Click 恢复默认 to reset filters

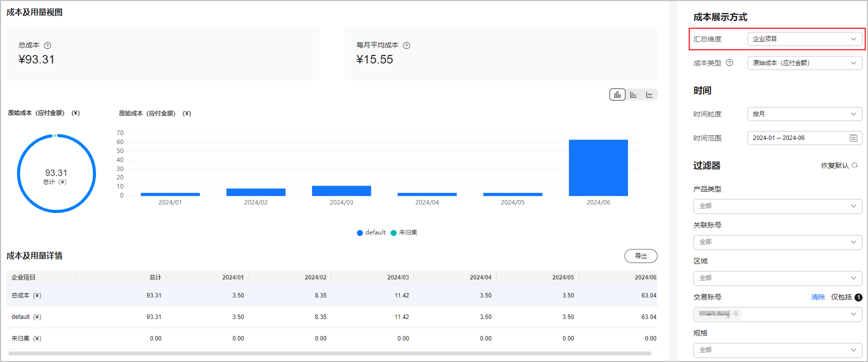pos(834,165)
